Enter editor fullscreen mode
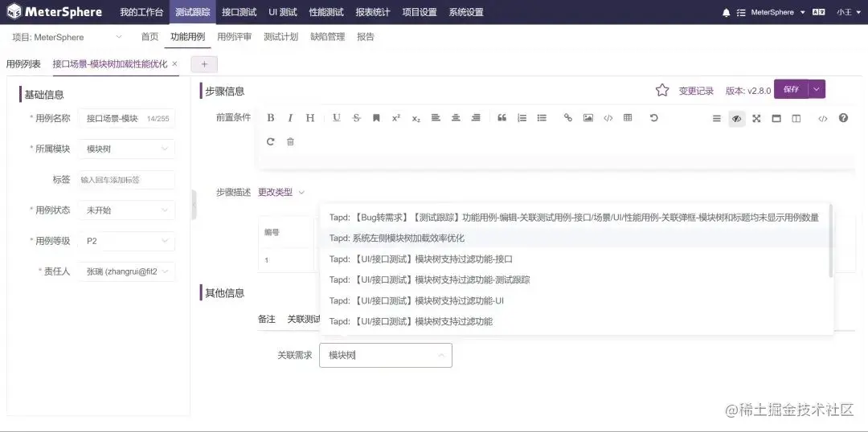 click(x=756, y=118)
